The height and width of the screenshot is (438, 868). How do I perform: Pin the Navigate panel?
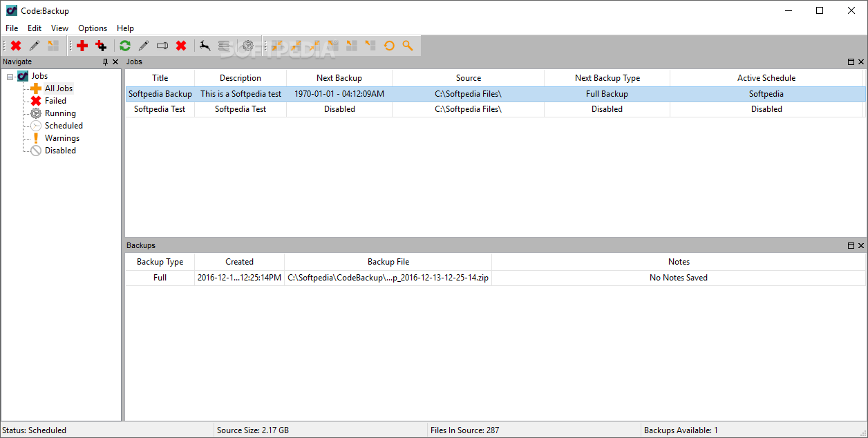(105, 62)
